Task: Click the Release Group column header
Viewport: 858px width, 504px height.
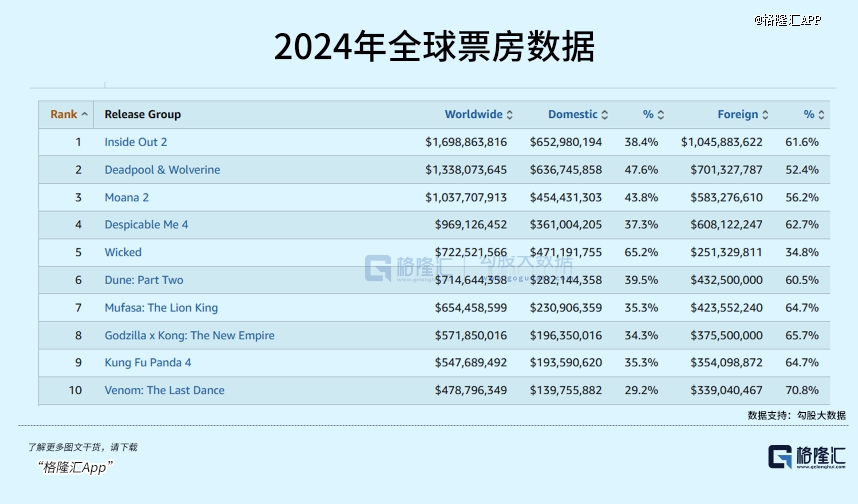Action: click(x=142, y=115)
